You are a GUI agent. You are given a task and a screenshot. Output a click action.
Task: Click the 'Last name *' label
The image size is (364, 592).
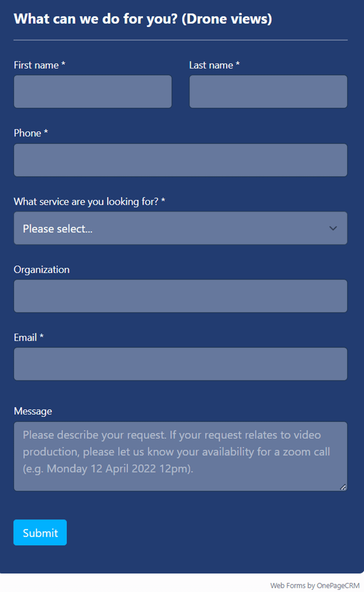pyautogui.click(x=214, y=65)
